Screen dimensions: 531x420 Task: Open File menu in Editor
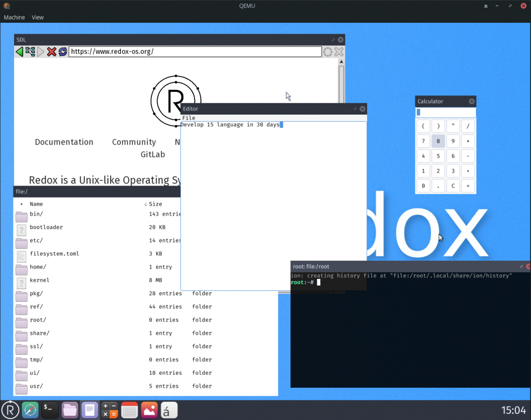tap(189, 118)
